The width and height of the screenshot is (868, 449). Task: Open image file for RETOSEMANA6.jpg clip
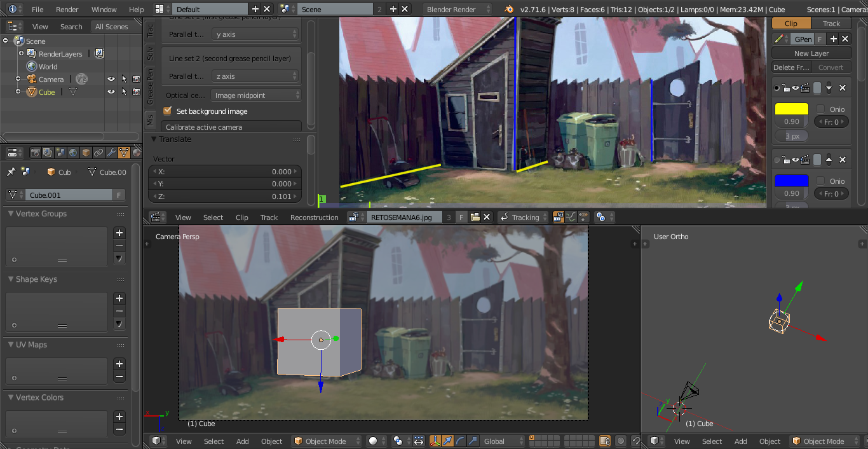[x=475, y=217]
